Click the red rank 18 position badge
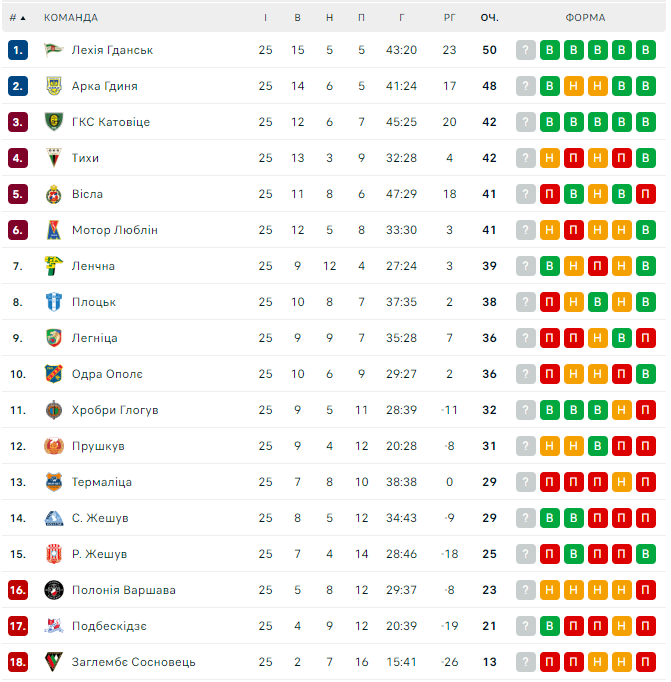671x682 pixels. tap(18, 662)
